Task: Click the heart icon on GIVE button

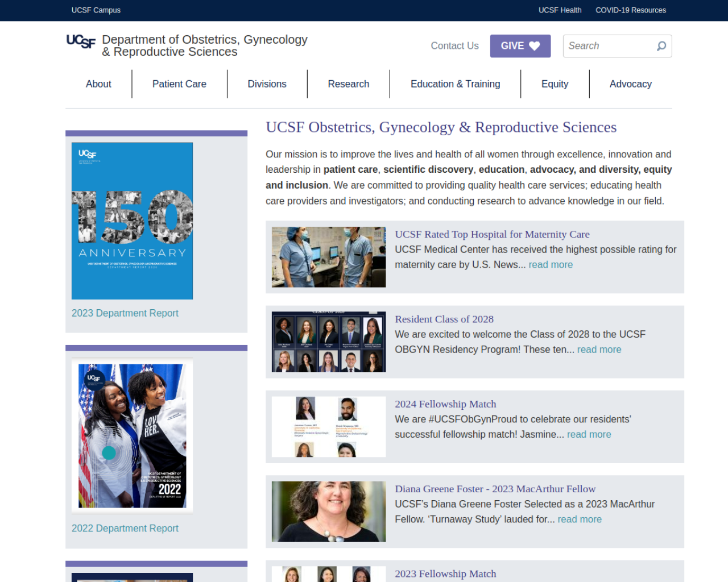Action: 535,46
